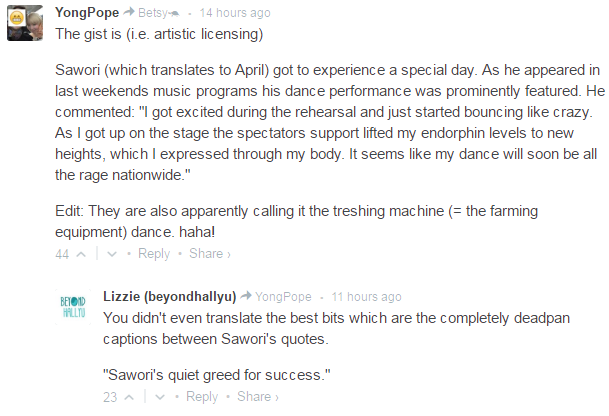Click YongPope's profile avatar

(24, 23)
